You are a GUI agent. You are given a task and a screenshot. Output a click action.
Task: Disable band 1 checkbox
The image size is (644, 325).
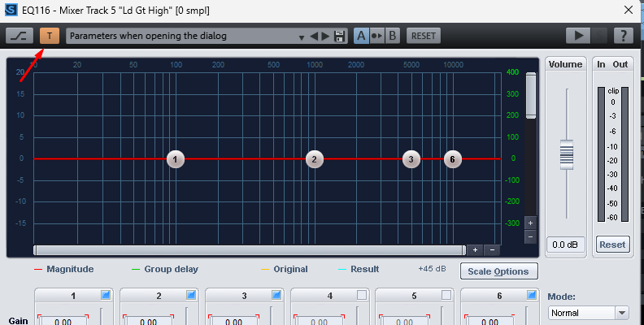[106, 295]
